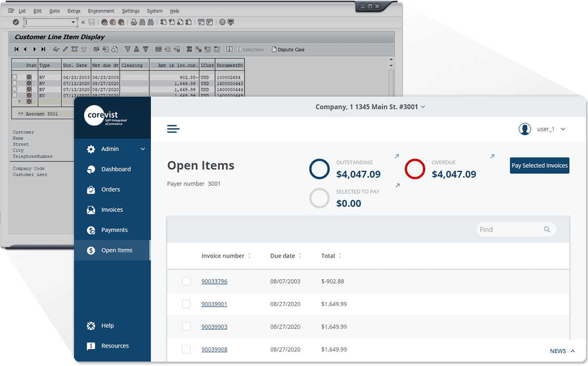The height and width of the screenshot is (366, 588).
Task: Jump to first item in SAP list toolbar
Action: [x=17, y=49]
